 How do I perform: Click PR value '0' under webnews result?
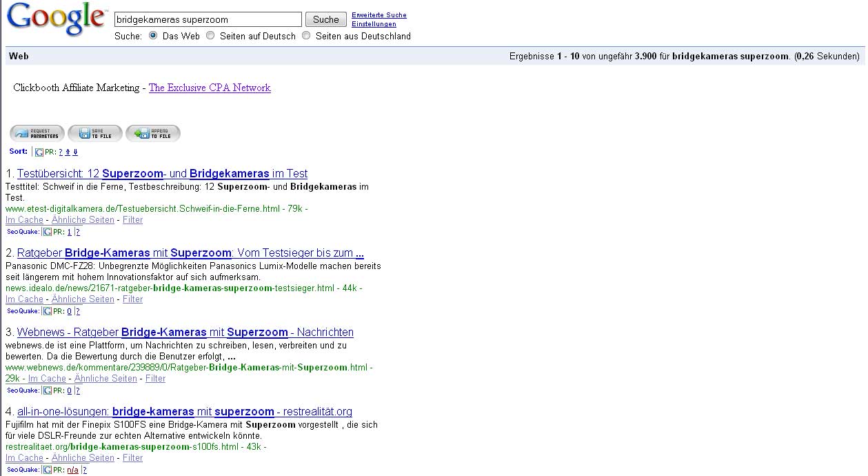click(70, 391)
